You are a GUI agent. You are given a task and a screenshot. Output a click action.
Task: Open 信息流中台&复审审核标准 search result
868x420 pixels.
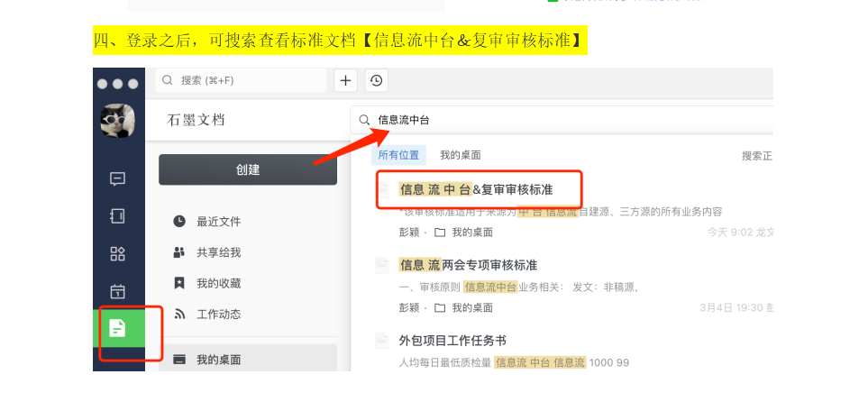476,190
